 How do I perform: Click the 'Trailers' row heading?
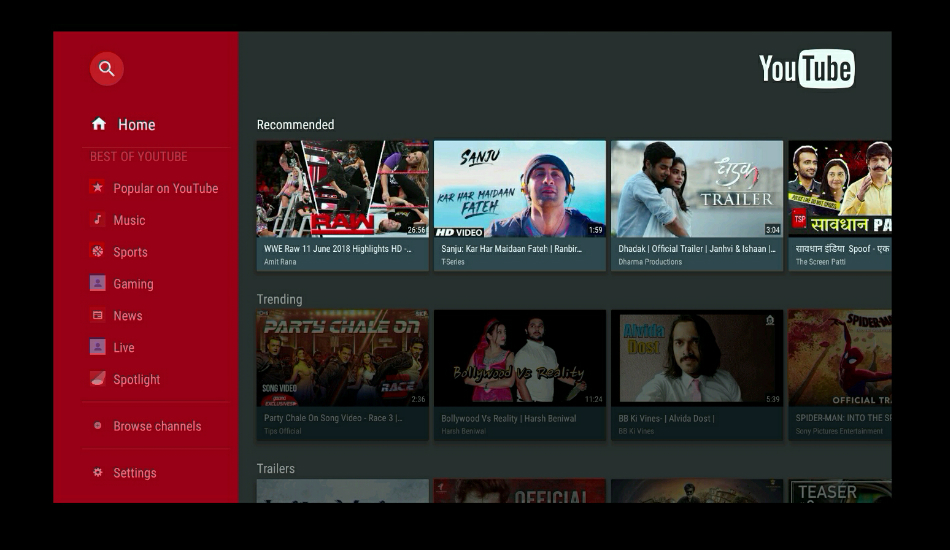pyautogui.click(x=276, y=469)
